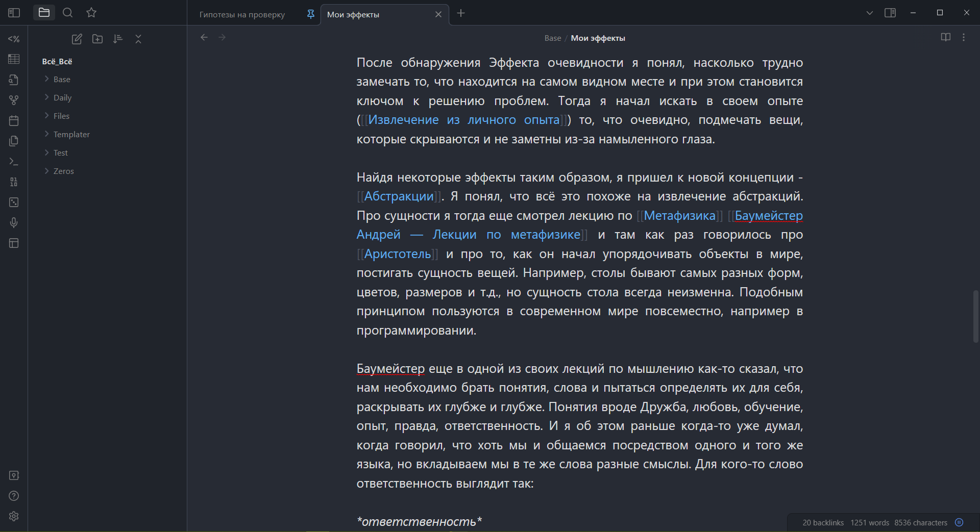
Task: Click the note's vertical scrollbar thumb
Action: pos(976,316)
